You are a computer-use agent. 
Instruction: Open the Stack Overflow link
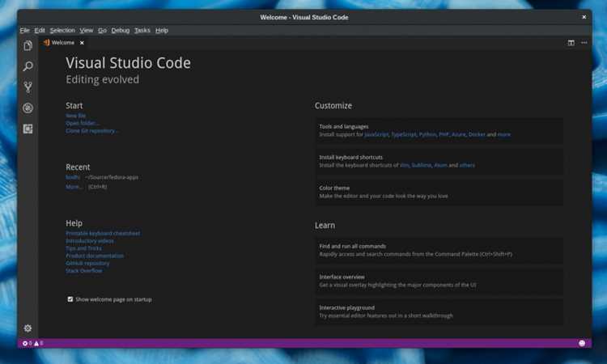[x=84, y=271]
